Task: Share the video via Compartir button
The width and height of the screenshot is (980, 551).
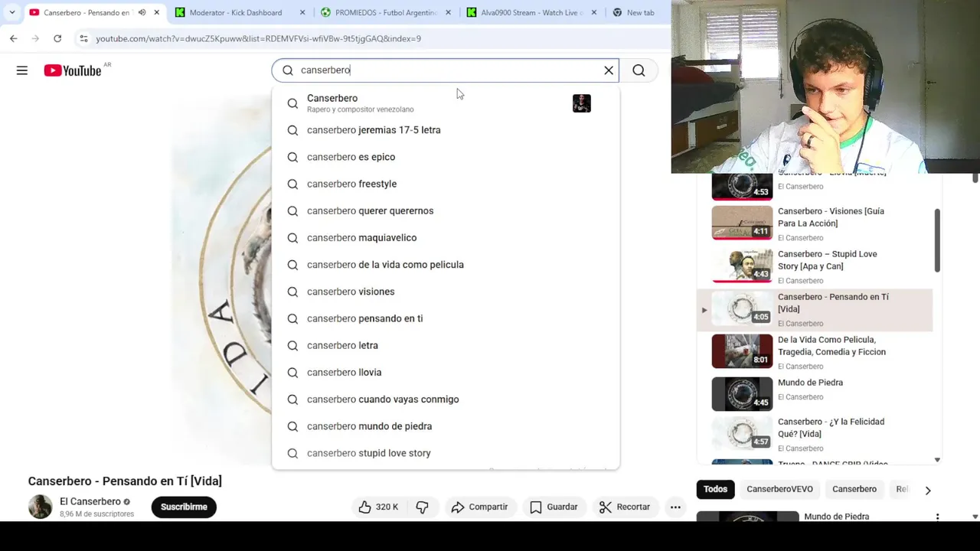Action: pyautogui.click(x=479, y=507)
